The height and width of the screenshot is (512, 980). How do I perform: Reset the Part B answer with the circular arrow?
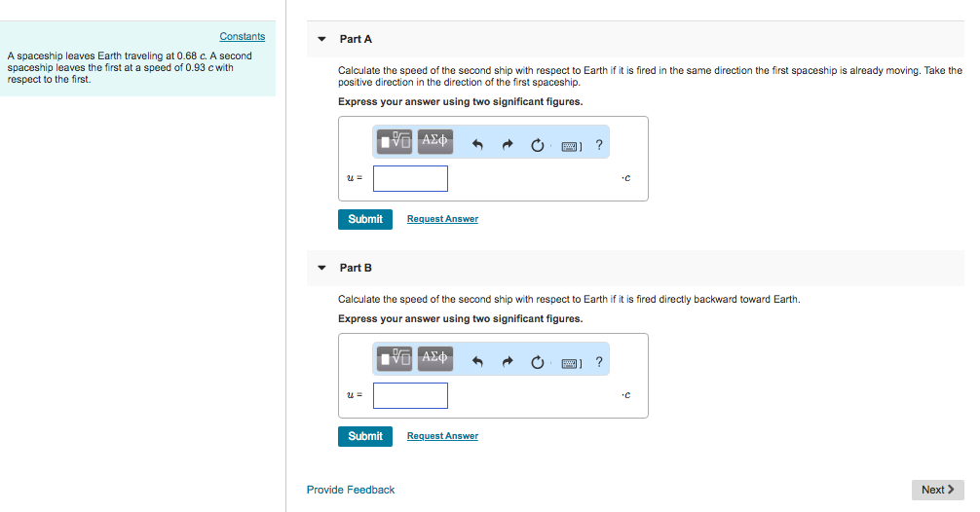point(537,363)
